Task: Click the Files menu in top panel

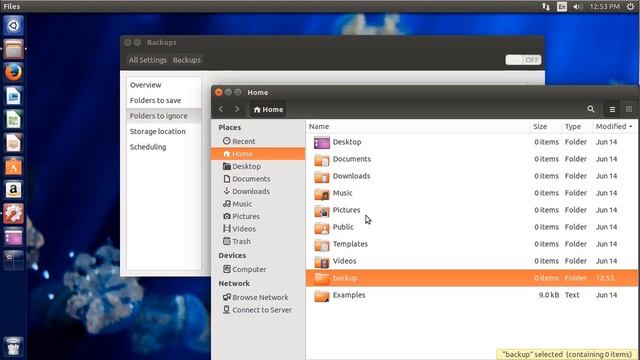Action: click(11, 6)
